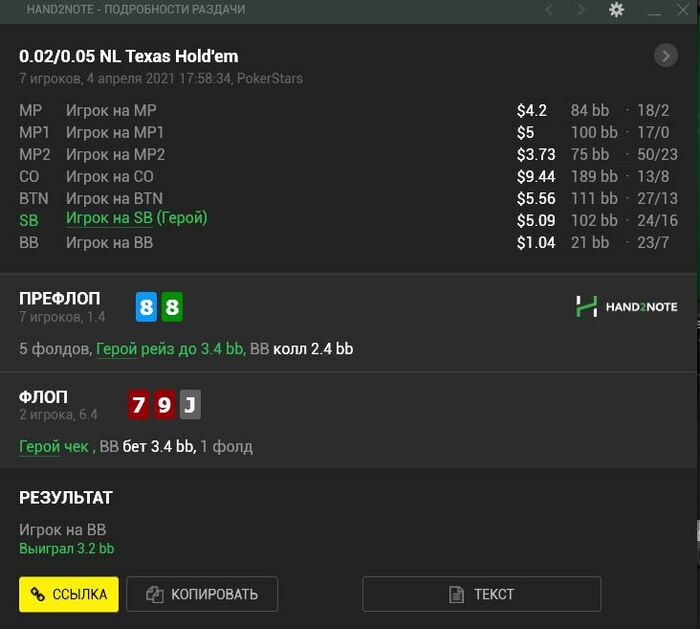Click the 18/2 stats for MP
700x629 pixels.
pyautogui.click(x=653, y=110)
